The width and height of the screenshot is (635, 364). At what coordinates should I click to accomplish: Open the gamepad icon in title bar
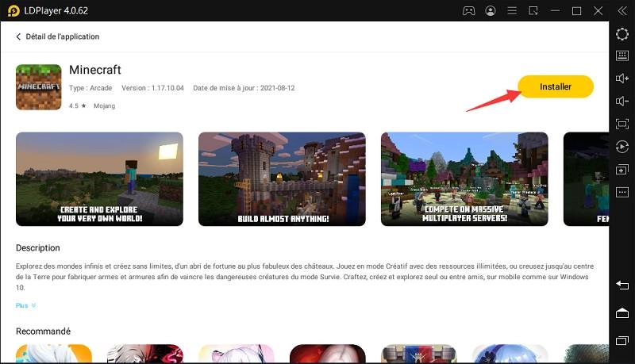(468, 11)
